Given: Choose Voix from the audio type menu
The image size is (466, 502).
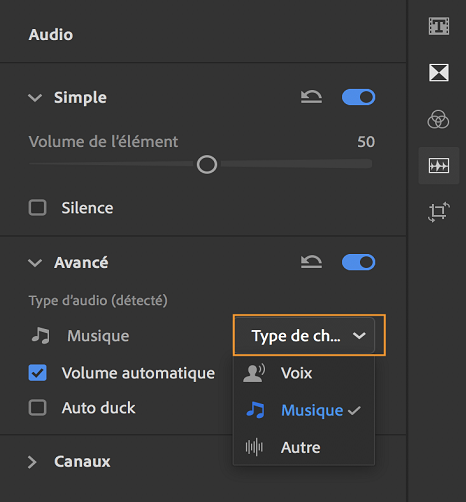Looking at the screenshot, I should pyautogui.click(x=304, y=373).
